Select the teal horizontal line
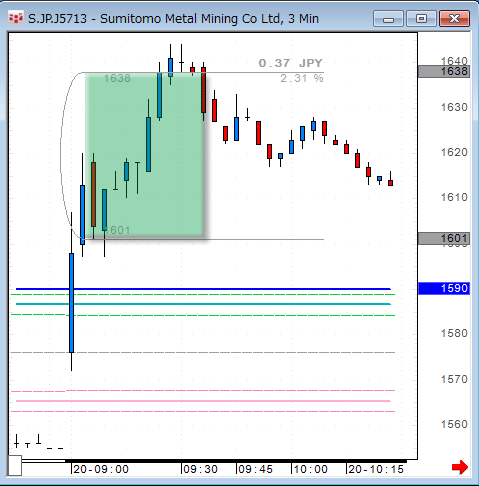Viewport: 479px width, 486px height. [x=203, y=304]
